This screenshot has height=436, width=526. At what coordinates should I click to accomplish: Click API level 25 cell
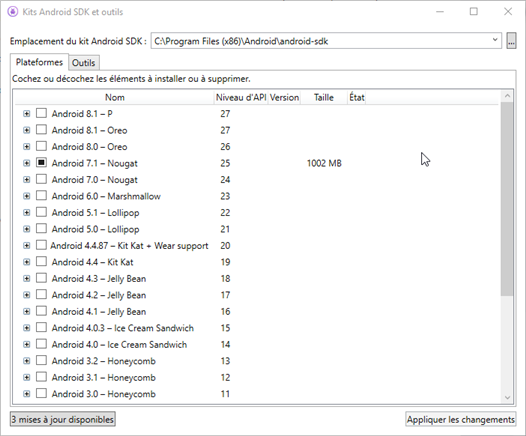tap(225, 163)
